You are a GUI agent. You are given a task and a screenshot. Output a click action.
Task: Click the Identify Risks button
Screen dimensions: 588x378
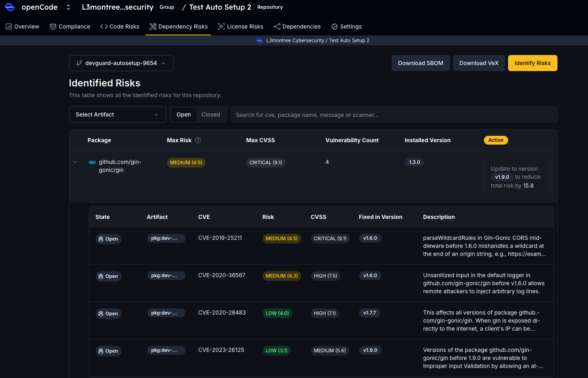click(x=533, y=63)
